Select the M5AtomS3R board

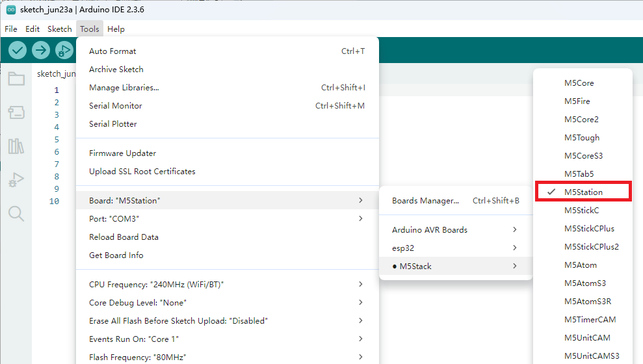(583, 302)
